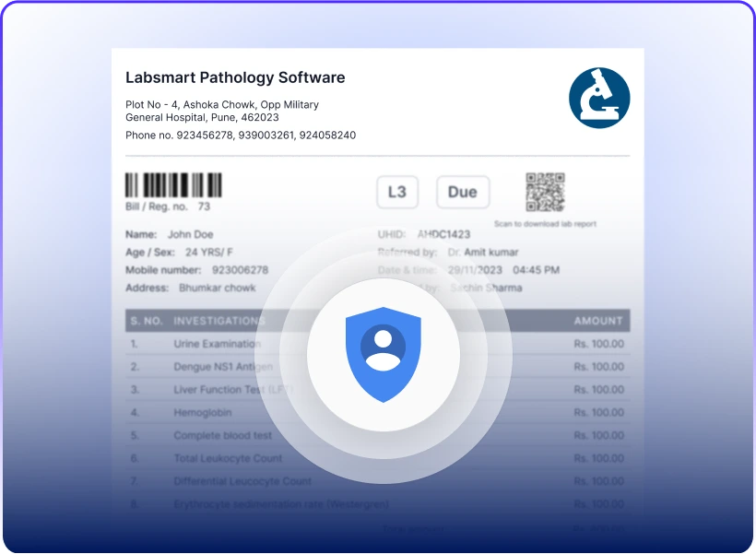Click the INVESTIGATIONS column header

click(x=219, y=321)
